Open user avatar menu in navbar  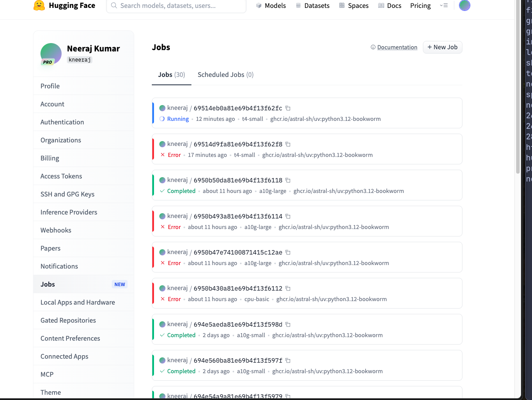tap(464, 6)
